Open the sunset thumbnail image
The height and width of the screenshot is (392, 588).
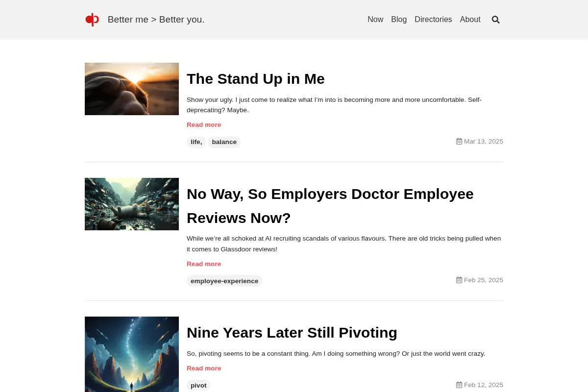click(x=132, y=89)
